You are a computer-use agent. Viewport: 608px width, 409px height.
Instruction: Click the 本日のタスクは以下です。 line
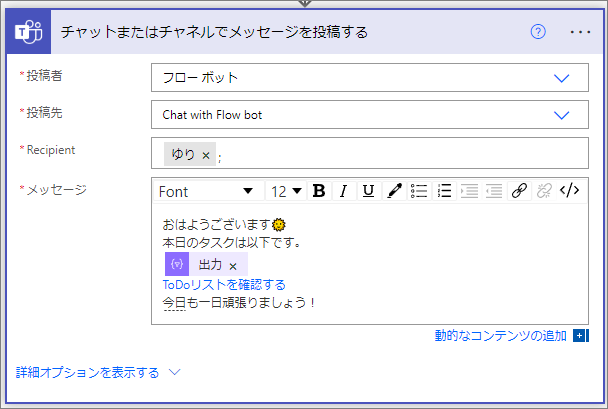tap(231, 243)
